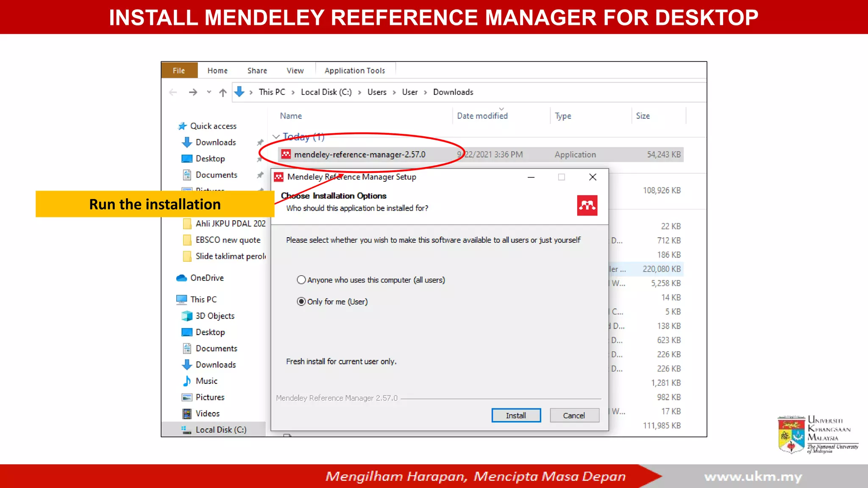Open Desktop under This PC
Screen dimensions: 868x488
coord(210,332)
